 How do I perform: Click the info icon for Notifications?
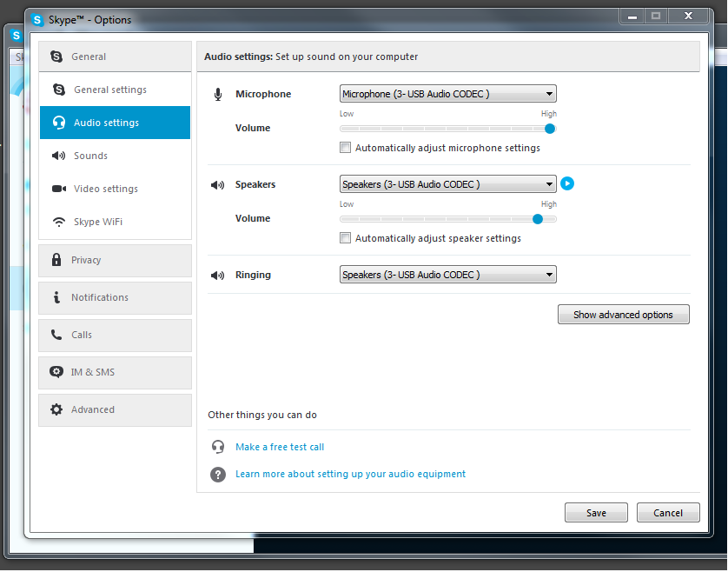coord(56,297)
